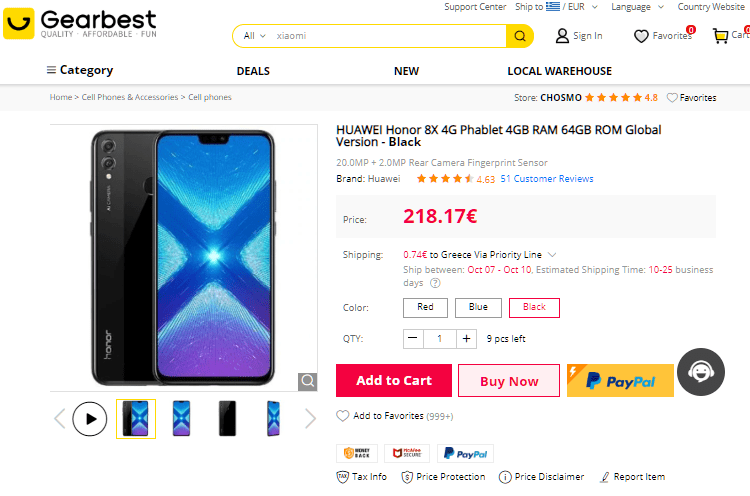The width and height of the screenshot is (750, 496).
Task: Expand the shipping method dropdown arrow
Action: [552, 255]
